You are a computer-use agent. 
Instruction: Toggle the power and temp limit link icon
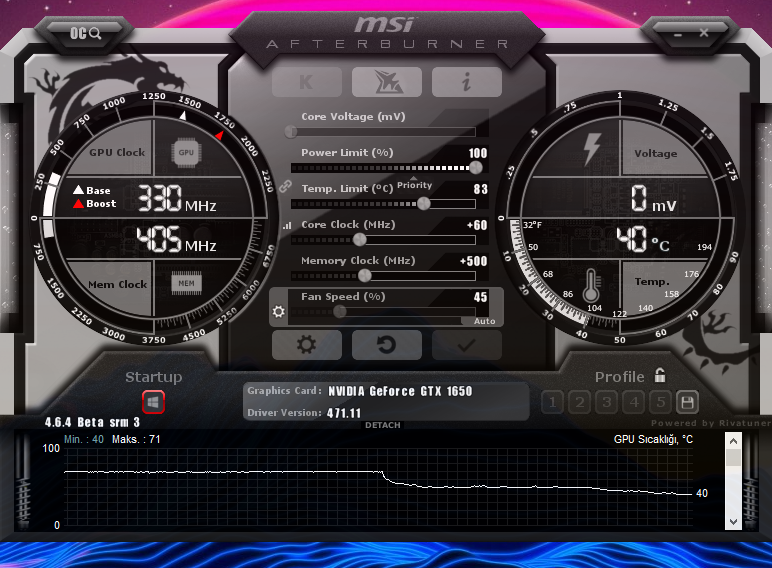(285, 186)
